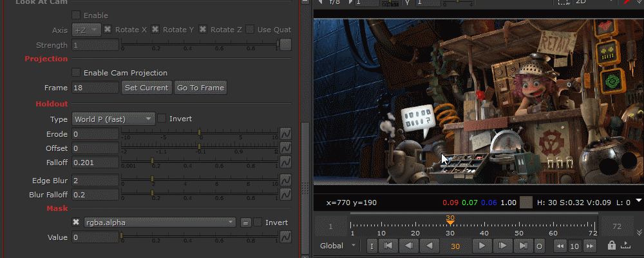
Task: Open animation menu for Erode
Action: tap(285, 134)
